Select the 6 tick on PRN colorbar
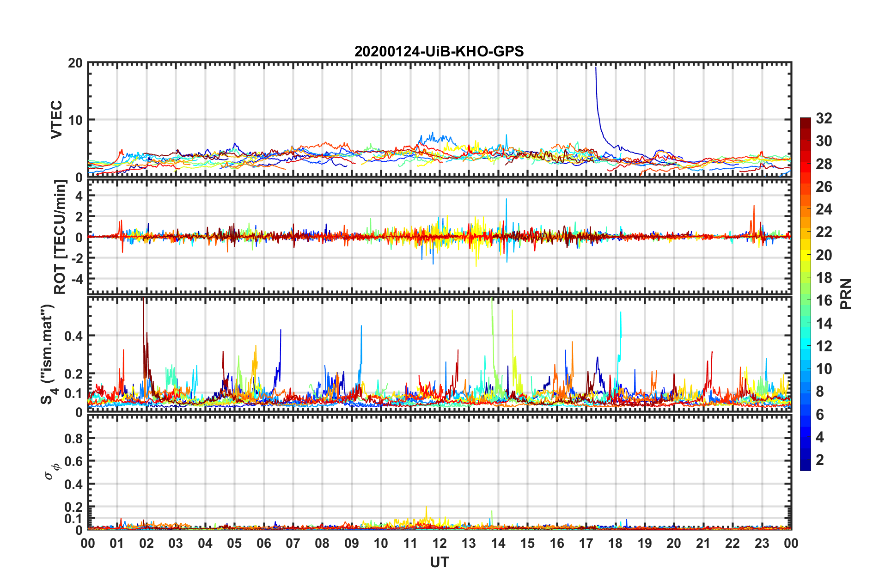 [820, 415]
